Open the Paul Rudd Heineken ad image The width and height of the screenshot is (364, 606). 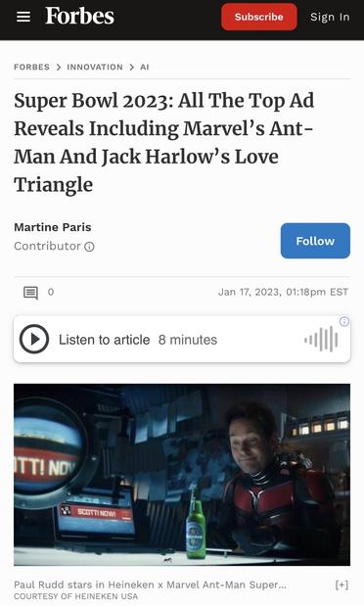(182, 475)
